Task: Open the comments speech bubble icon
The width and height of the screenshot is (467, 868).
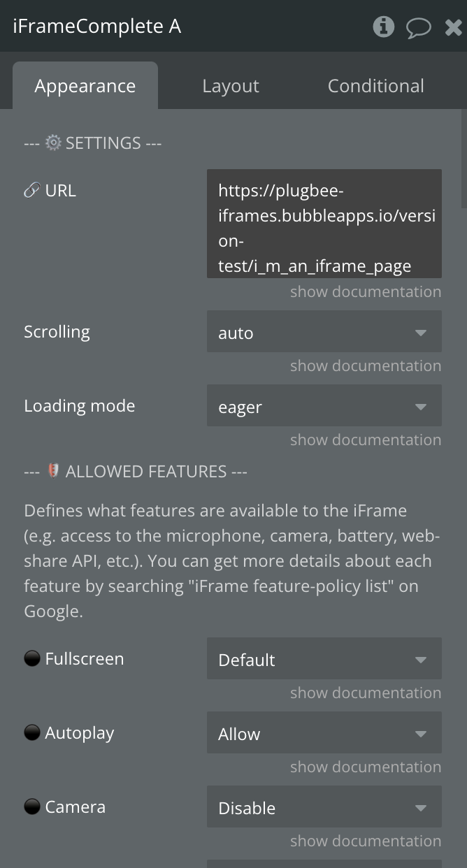Action: click(418, 28)
